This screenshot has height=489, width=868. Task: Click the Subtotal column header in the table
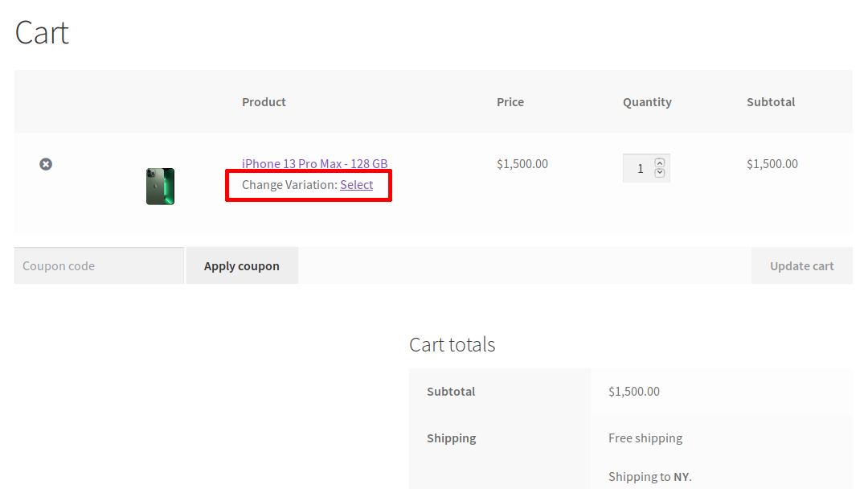click(x=771, y=102)
